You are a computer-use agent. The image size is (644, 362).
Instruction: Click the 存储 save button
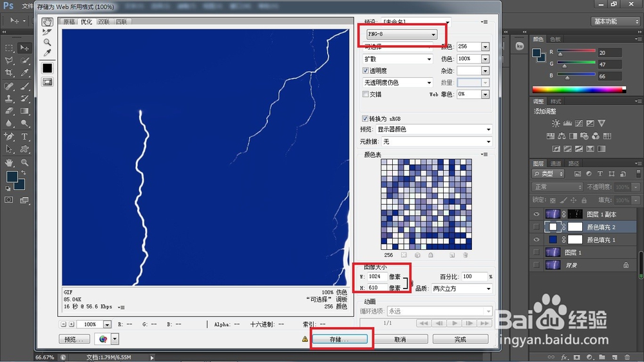pyautogui.click(x=339, y=339)
